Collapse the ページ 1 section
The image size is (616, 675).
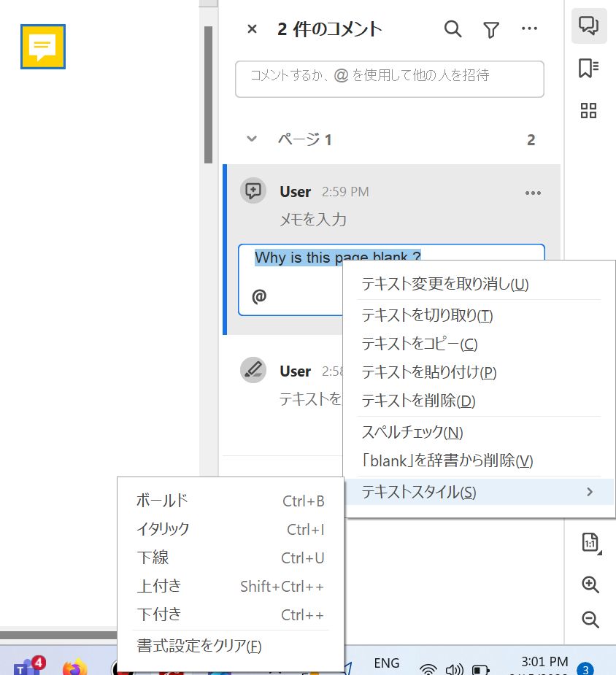click(x=251, y=139)
